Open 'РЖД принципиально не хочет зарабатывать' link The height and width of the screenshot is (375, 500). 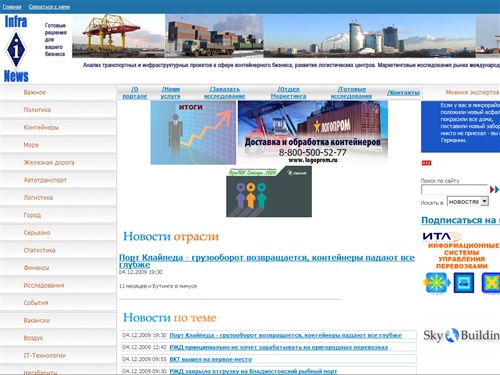[x=279, y=347]
